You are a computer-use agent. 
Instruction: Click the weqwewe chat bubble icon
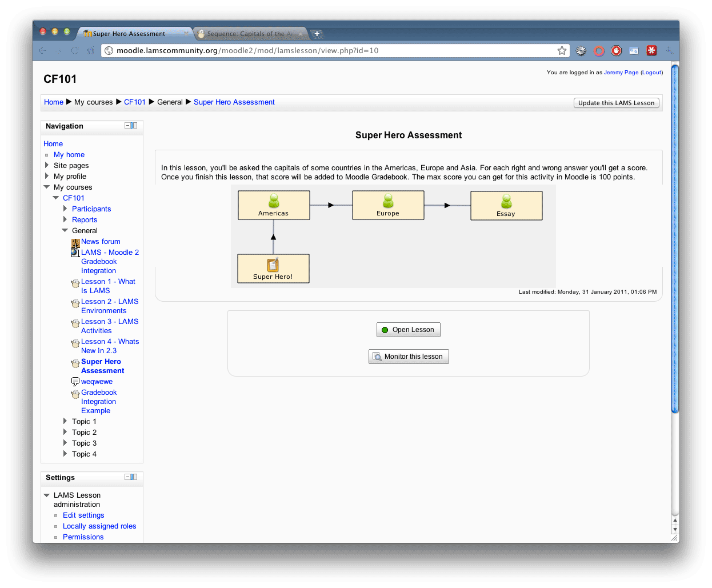coord(75,382)
